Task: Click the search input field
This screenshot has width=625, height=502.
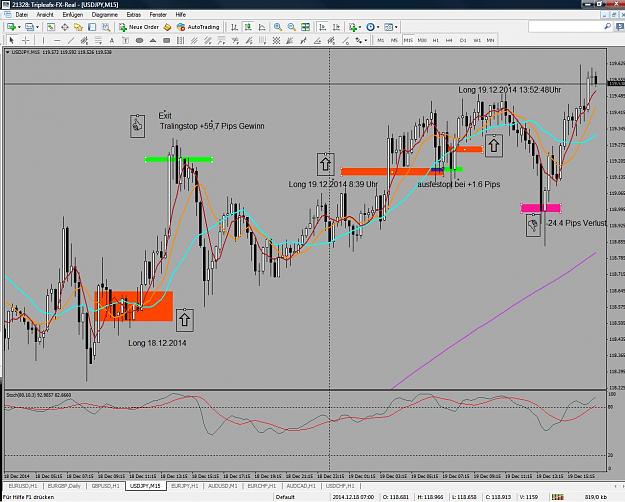Action: pyautogui.click(x=565, y=27)
